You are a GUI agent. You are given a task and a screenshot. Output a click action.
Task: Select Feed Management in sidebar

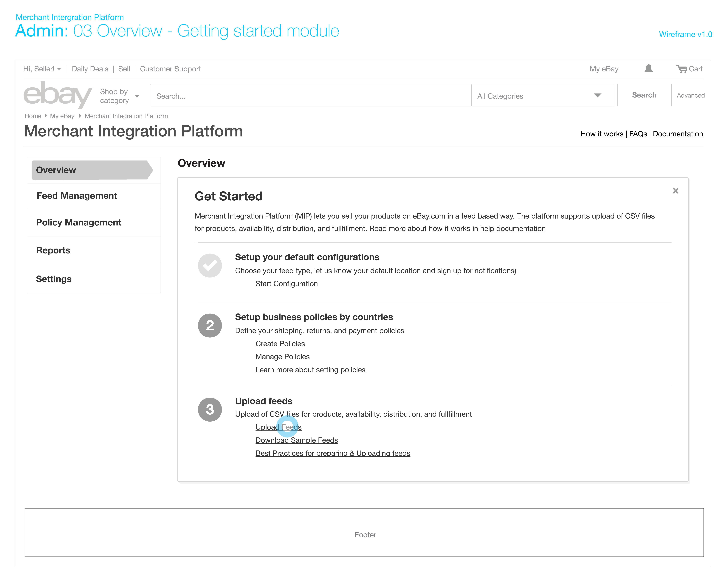click(x=77, y=196)
